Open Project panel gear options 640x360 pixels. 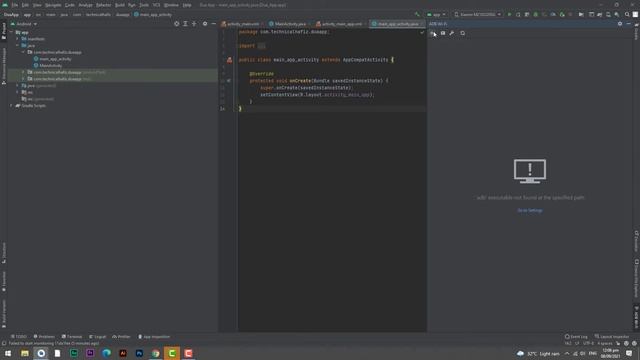click(x=205, y=24)
